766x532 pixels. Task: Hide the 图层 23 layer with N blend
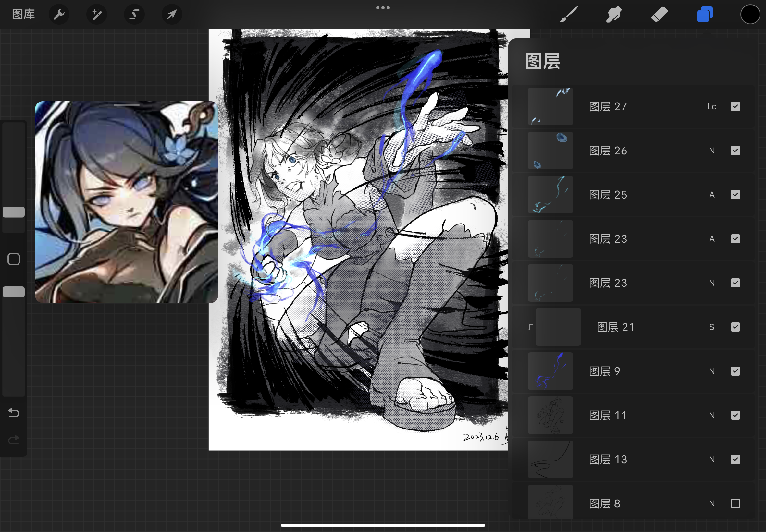[x=735, y=283]
